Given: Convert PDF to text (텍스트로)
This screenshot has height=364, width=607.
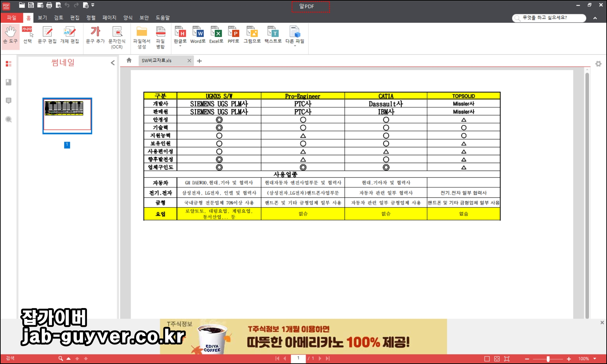Looking at the screenshot, I should point(273,35).
